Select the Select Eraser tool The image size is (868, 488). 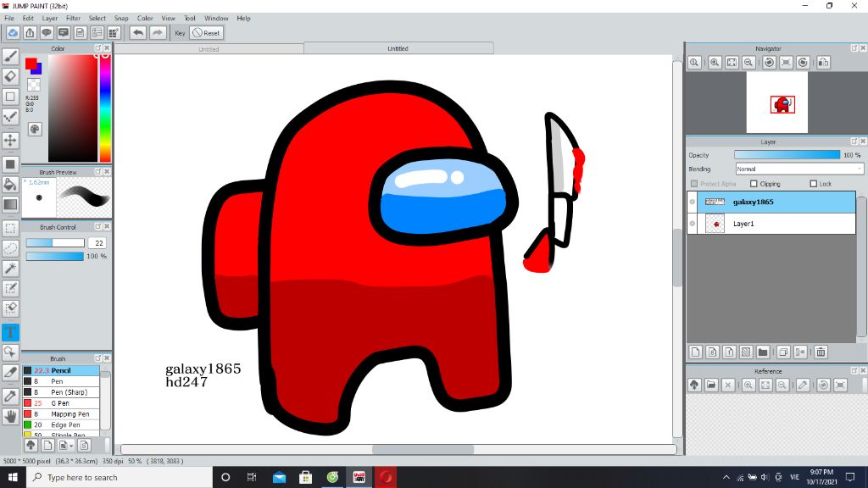click(10, 308)
